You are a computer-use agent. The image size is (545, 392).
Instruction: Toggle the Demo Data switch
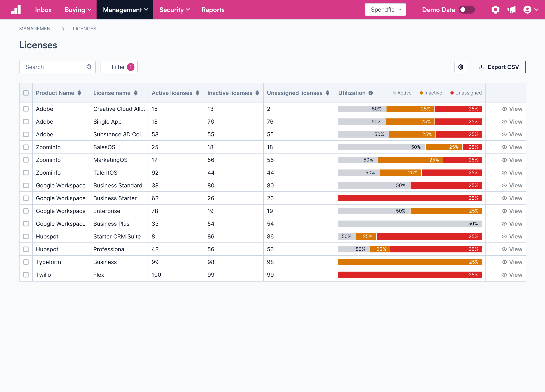click(x=466, y=10)
